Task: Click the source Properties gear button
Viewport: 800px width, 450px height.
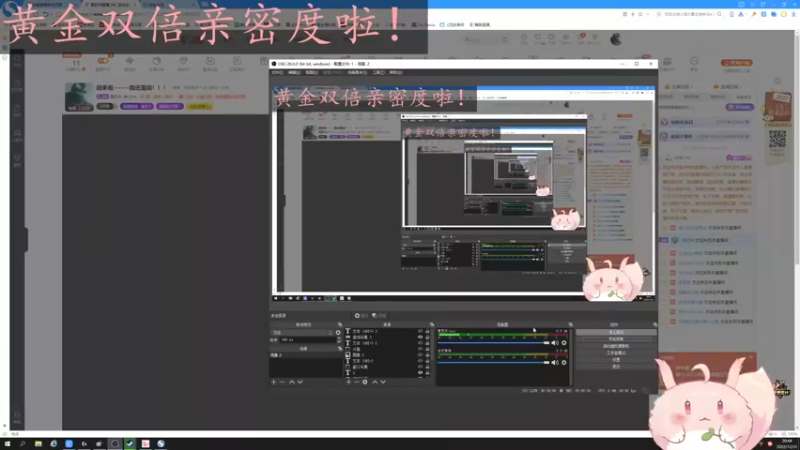Action: point(361,315)
